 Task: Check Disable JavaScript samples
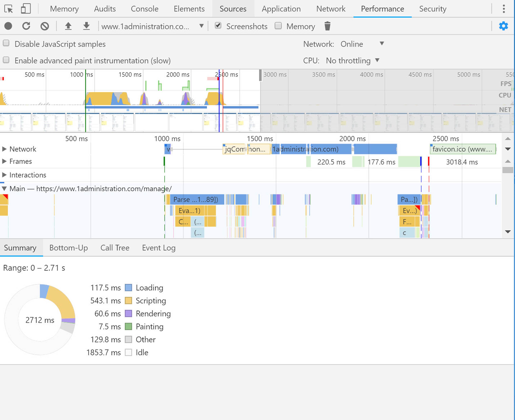(x=6, y=43)
